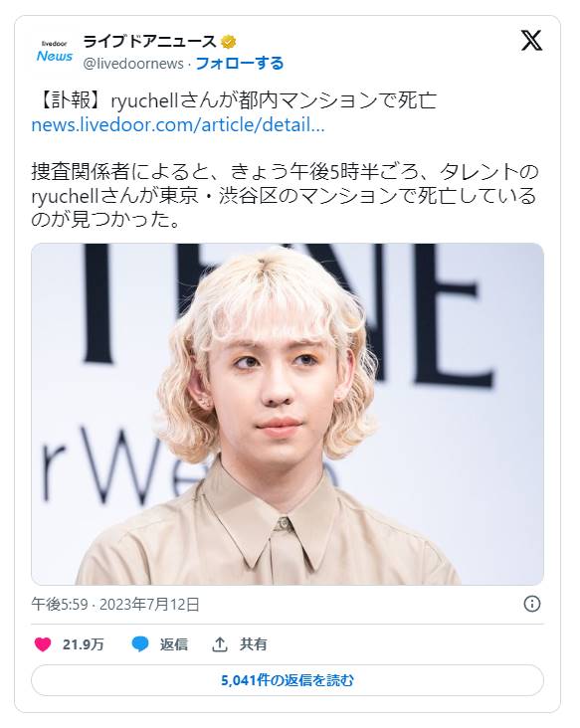Click the 返信 reply label
Viewport: 580px width, 728px height.
click(x=174, y=644)
